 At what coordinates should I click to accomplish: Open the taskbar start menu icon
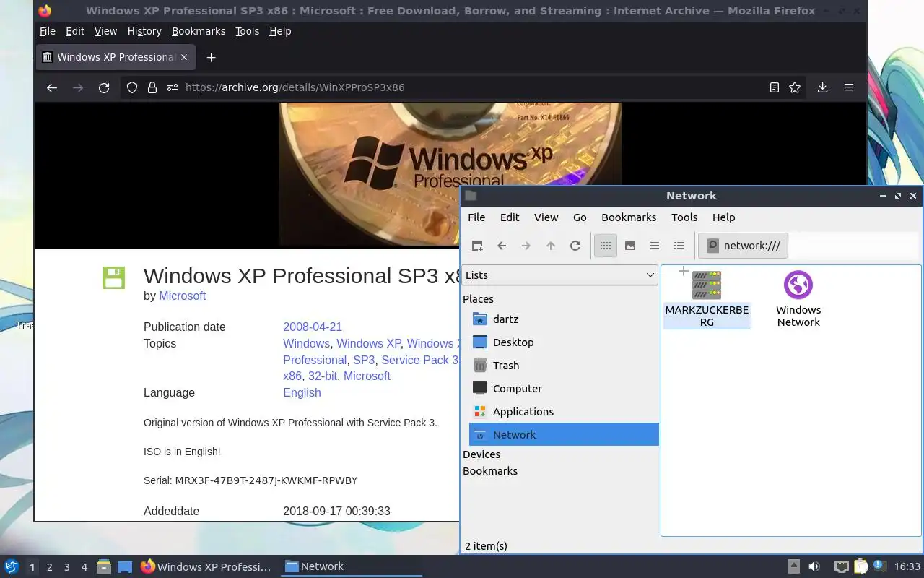[x=11, y=566]
